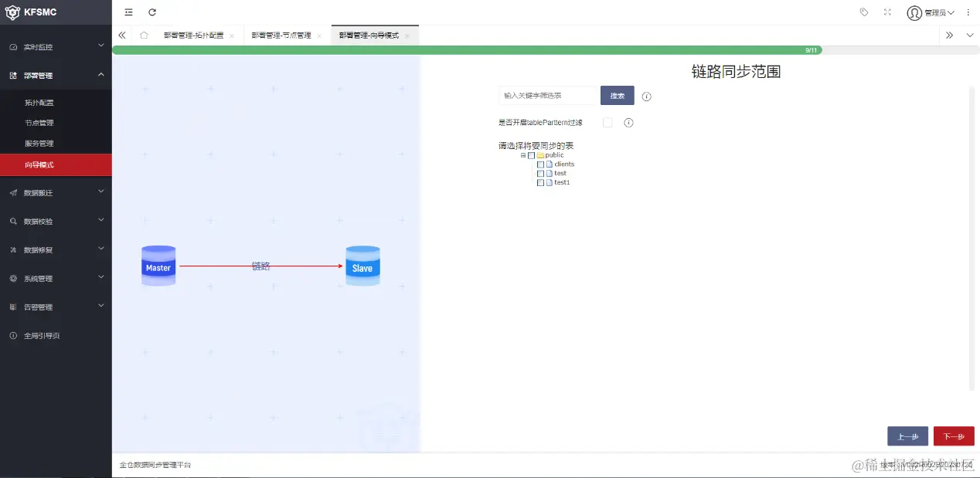Click the 链路 link label on arrow
Viewport: 980px width, 478px height.
261,266
